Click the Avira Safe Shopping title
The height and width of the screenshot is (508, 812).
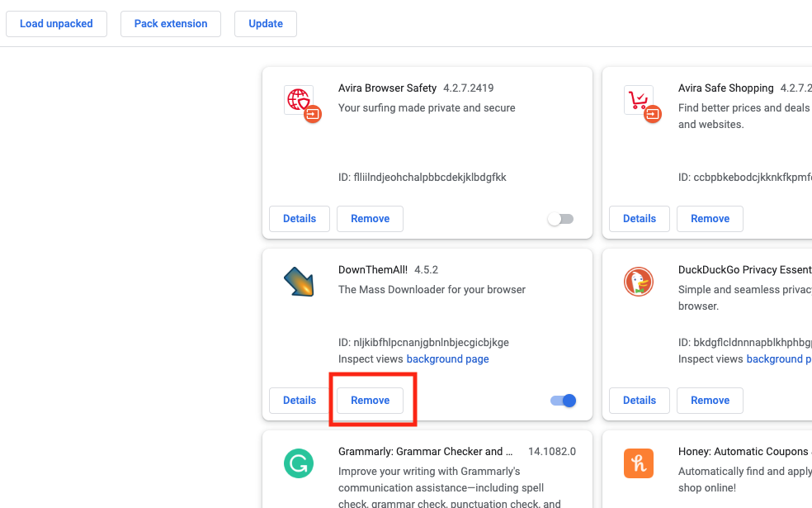tap(726, 88)
